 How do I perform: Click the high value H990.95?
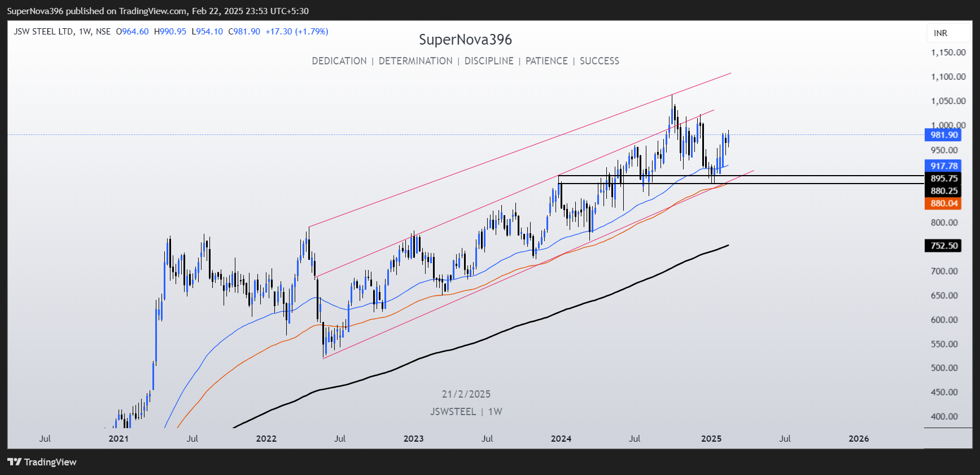click(170, 32)
